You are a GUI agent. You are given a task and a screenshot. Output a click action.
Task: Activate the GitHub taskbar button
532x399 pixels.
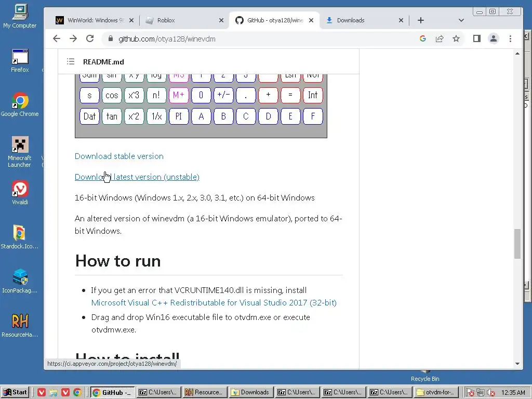point(113,392)
